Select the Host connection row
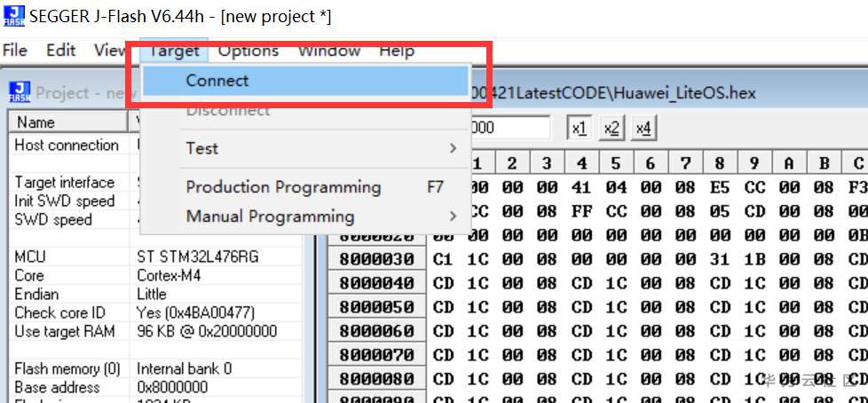868x403 pixels. coord(67,145)
